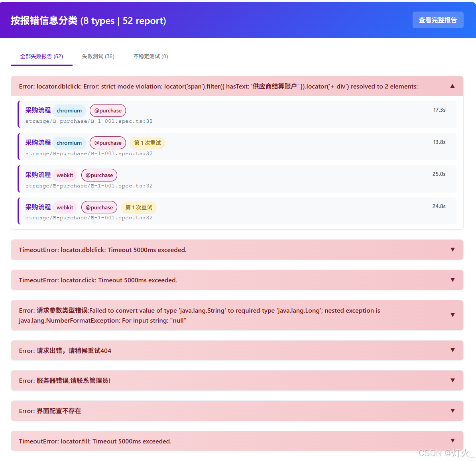Click the 24.8s duration value
This screenshot has width=476, height=461.
point(439,206)
